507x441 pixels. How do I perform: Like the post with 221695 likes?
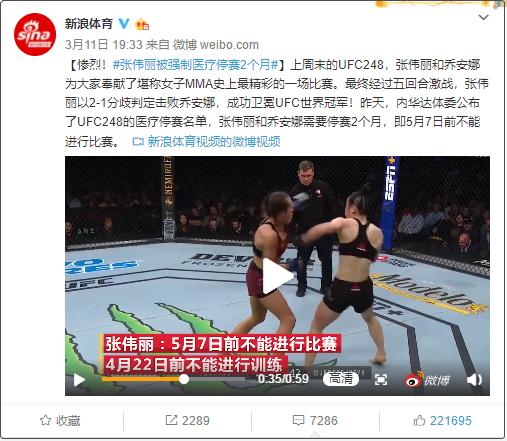click(x=443, y=421)
